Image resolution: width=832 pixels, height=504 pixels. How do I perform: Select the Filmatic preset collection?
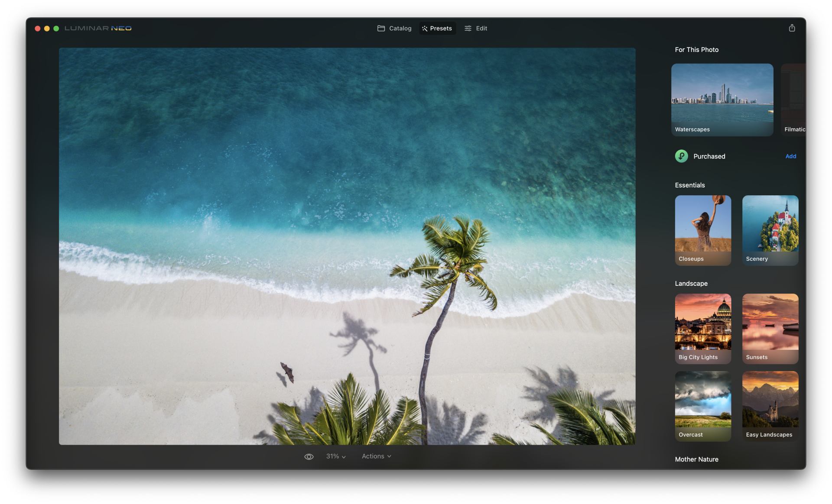(x=794, y=100)
